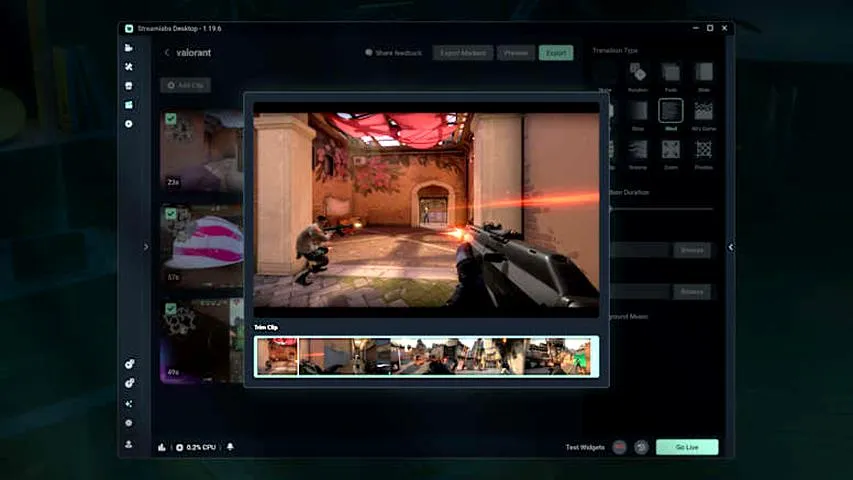Uncheck the 57s clip checkbox
853x480 pixels.
pos(171,213)
